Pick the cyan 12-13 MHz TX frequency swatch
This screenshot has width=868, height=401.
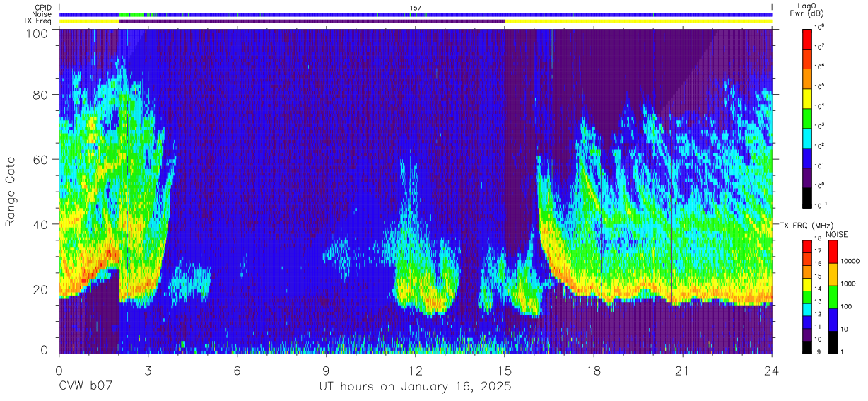pyautogui.click(x=808, y=309)
